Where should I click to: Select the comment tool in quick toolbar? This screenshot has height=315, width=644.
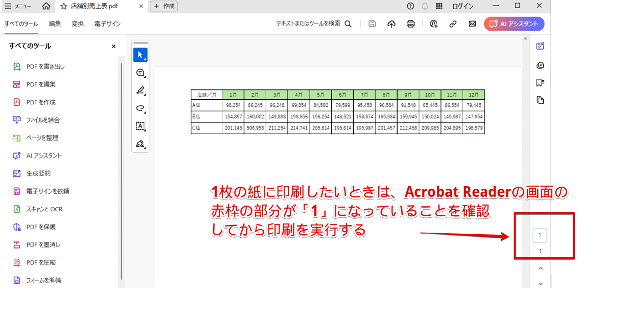140,73
